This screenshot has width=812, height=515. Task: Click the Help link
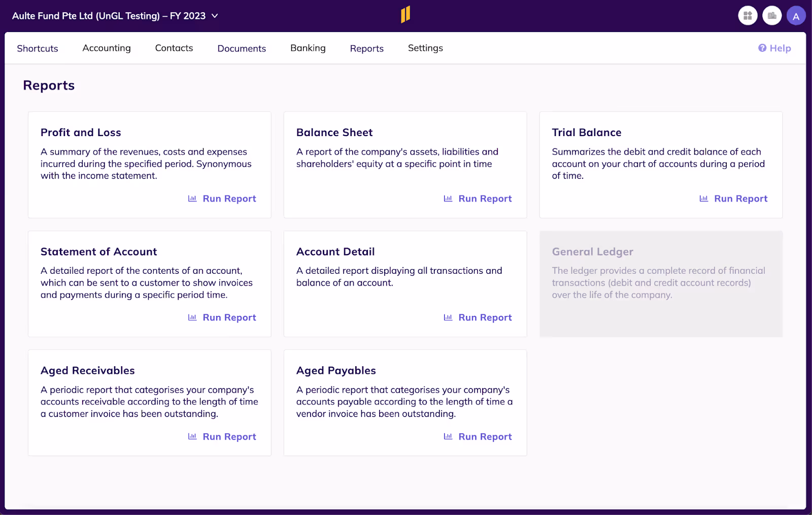(779, 48)
